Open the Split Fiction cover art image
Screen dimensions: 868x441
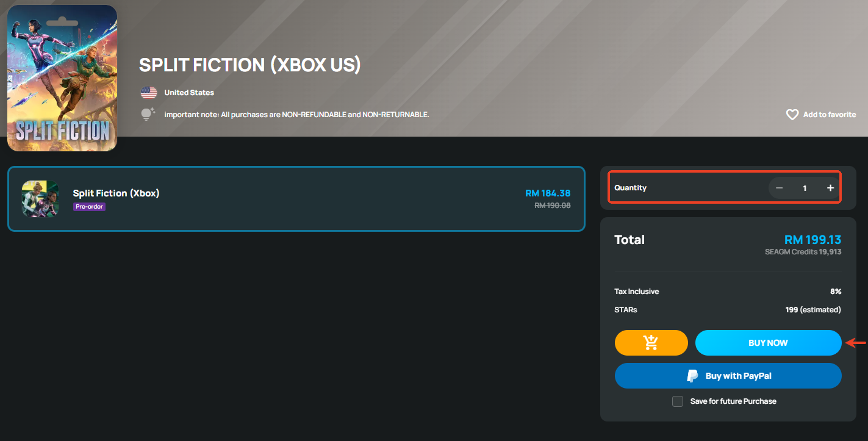point(62,78)
